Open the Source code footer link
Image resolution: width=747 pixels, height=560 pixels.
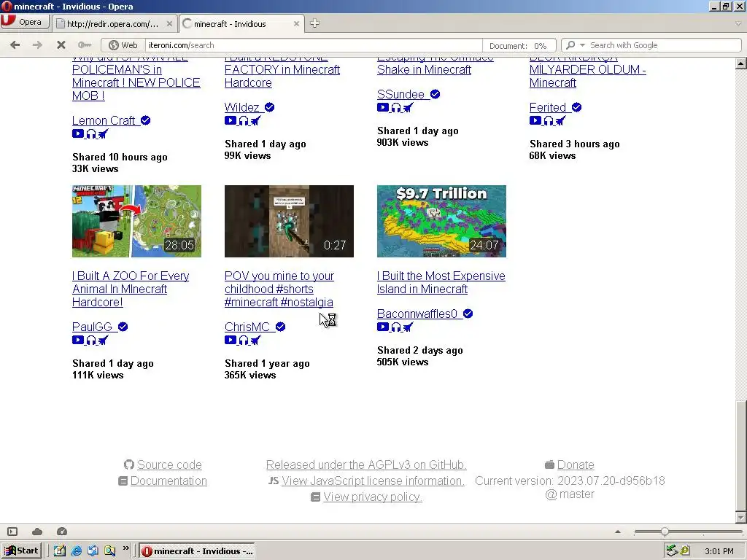click(169, 464)
